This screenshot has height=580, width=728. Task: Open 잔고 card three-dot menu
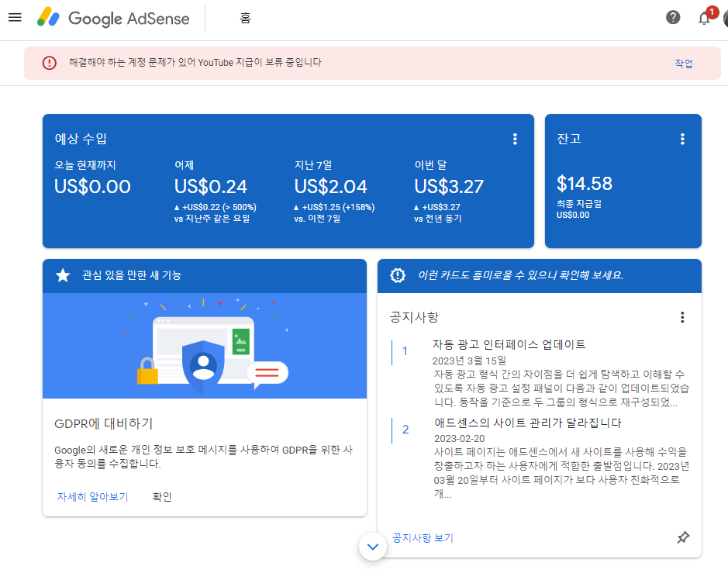pos(682,139)
